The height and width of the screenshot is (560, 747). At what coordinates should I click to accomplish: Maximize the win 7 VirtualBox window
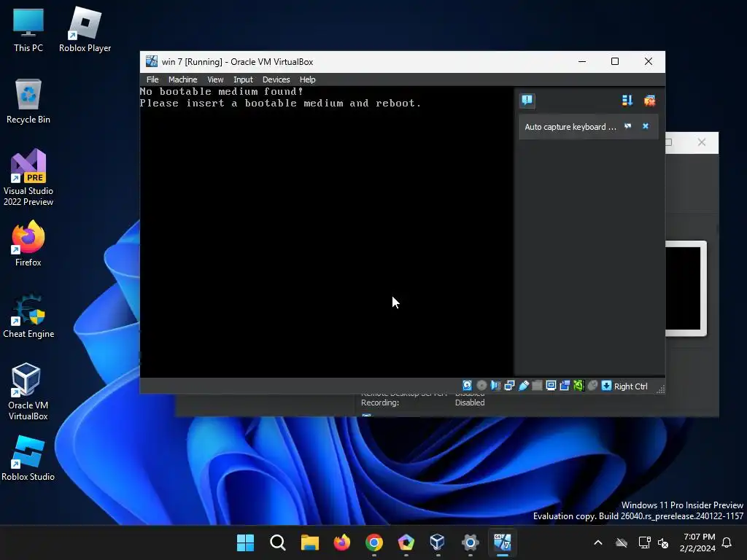coord(614,61)
